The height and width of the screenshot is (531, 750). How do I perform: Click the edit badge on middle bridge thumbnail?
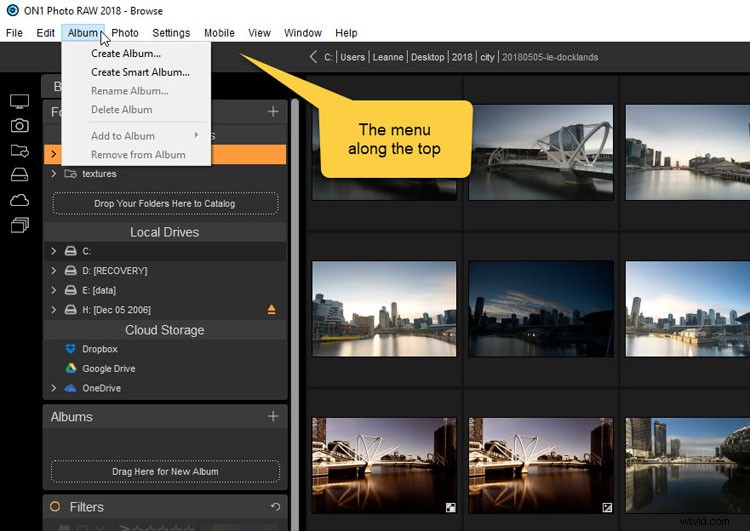point(607,507)
